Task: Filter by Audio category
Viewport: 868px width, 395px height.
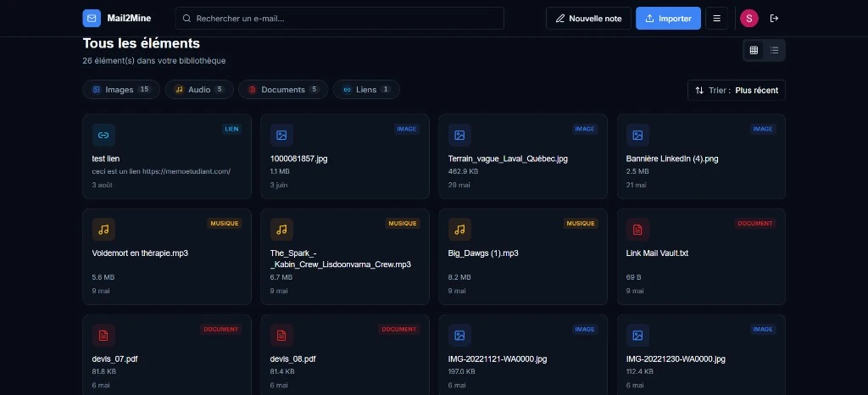Action: point(199,90)
